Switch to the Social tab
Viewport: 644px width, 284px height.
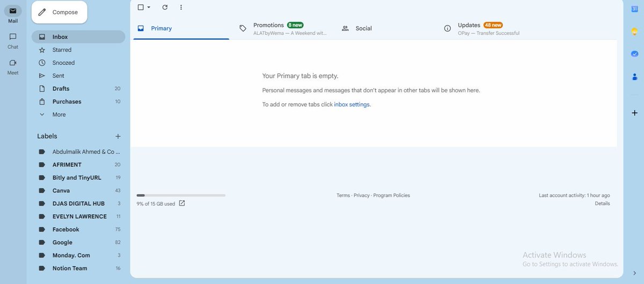386,28
